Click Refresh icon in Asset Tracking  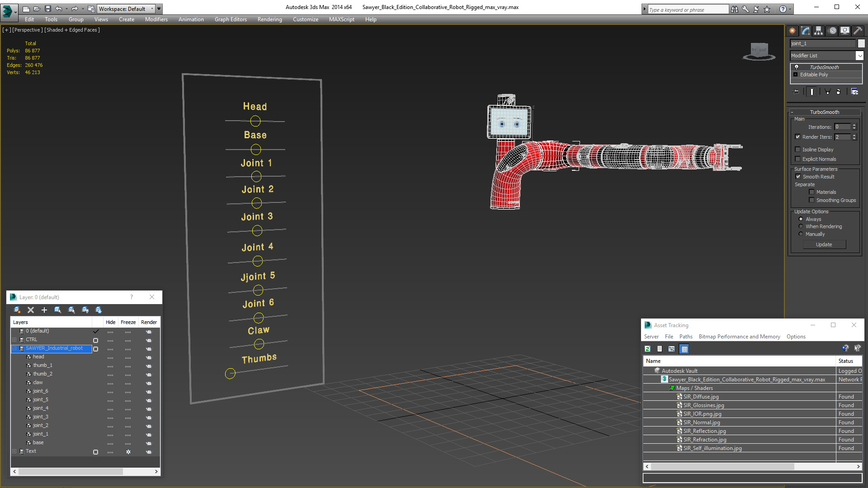point(647,349)
